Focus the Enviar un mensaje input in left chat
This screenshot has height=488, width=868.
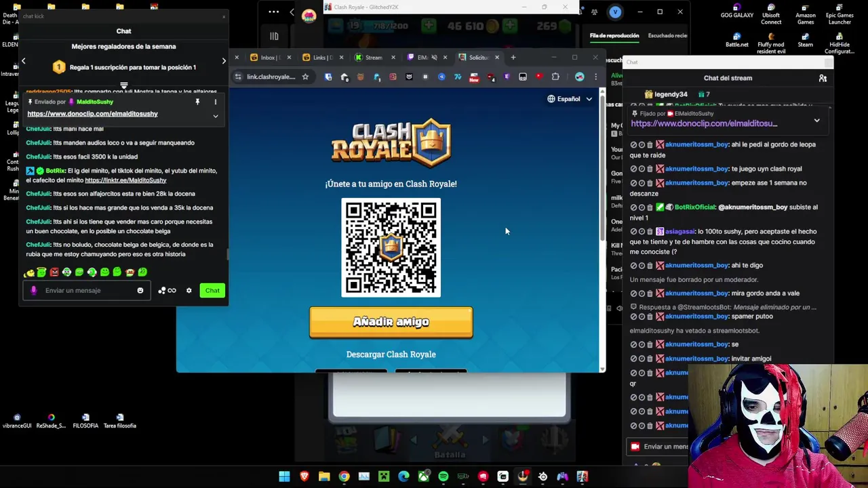88,291
